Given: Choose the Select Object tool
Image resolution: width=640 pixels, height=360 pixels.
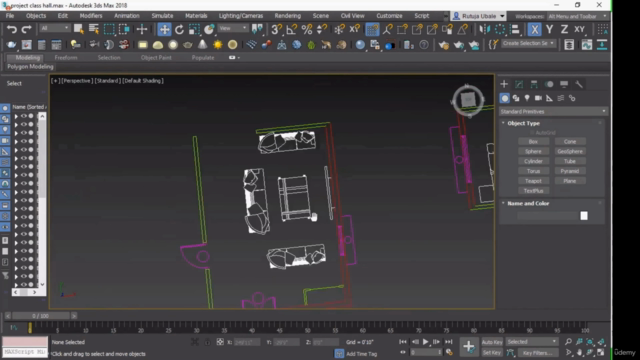Looking at the screenshot, I should coord(79,29).
